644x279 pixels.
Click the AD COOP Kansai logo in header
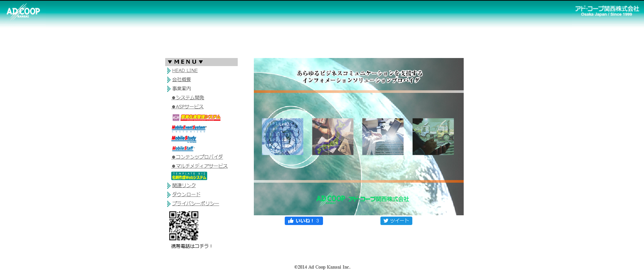[23, 12]
